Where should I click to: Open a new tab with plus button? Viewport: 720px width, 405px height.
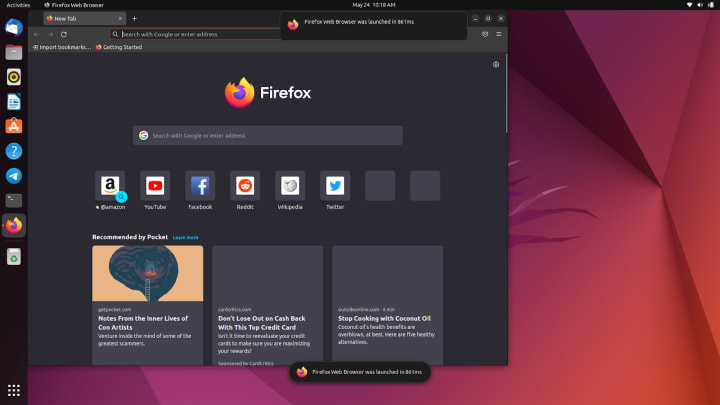[x=135, y=19]
